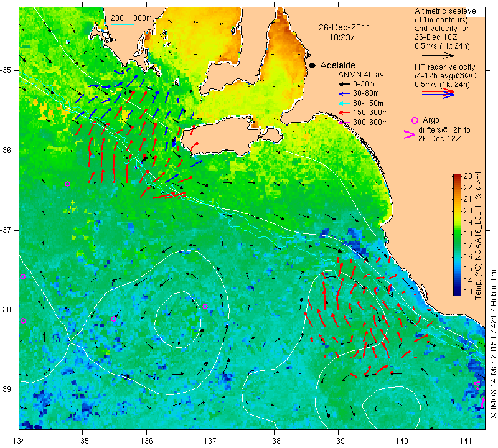Screen dimensions: 498x448
Task: Select the 'Argo' legend label
Action: click(x=431, y=120)
